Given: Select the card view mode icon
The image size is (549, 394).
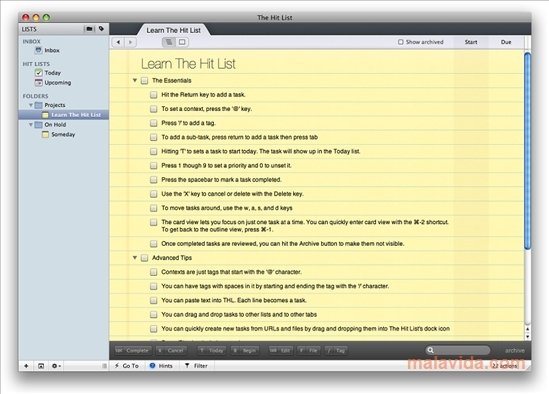Looking at the screenshot, I should tap(182, 42).
